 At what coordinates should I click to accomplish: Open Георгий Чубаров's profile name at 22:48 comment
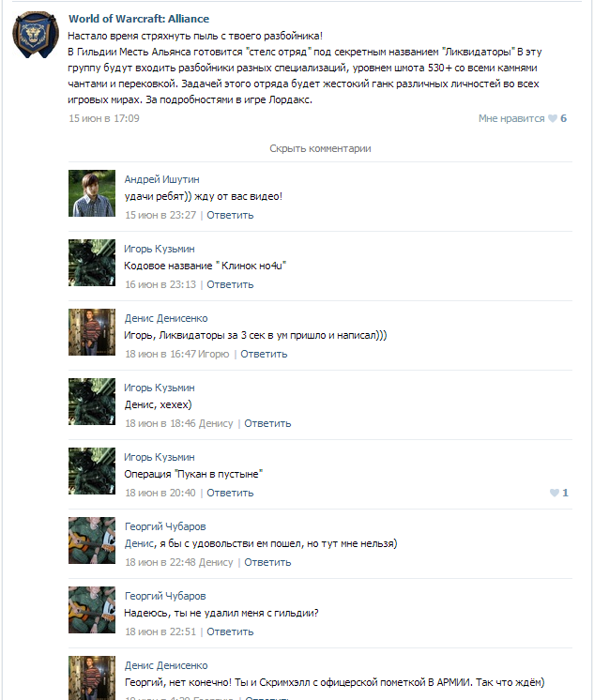point(165,526)
